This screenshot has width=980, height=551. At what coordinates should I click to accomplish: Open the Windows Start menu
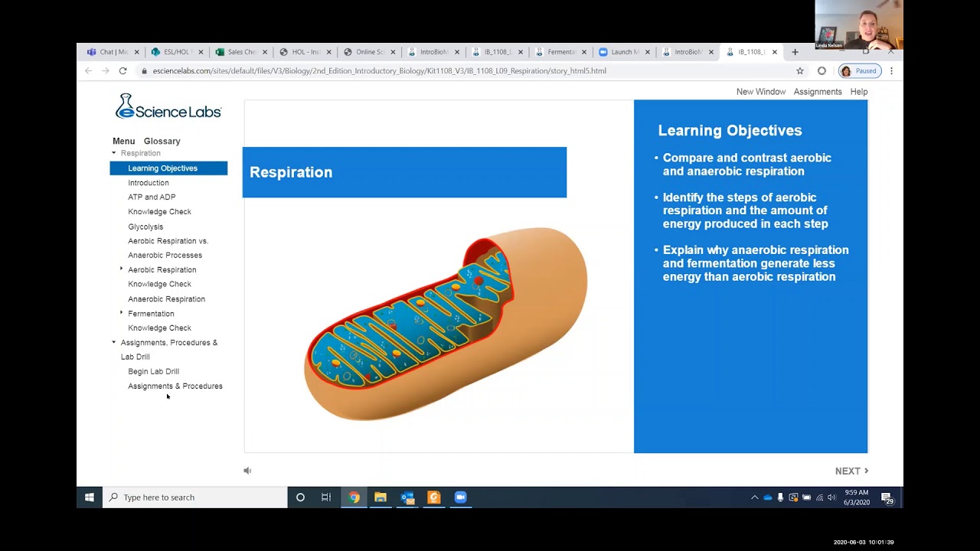(90, 497)
